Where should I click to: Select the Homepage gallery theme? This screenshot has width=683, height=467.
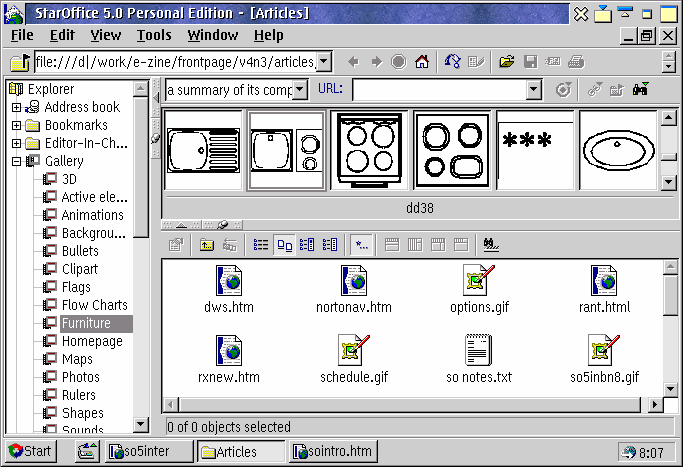pyautogui.click(x=92, y=341)
